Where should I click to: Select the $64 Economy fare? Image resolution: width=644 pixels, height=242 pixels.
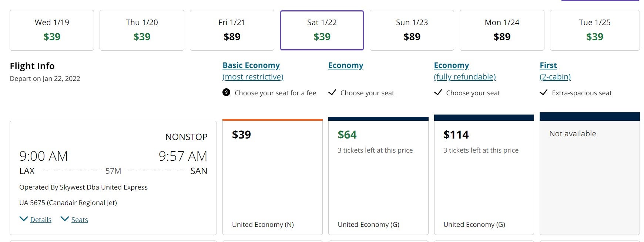coord(378,176)
